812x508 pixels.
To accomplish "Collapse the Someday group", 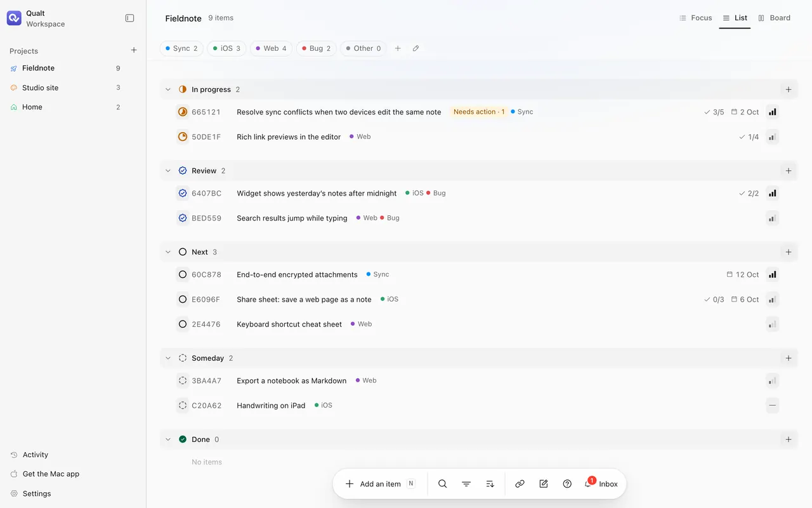I will (x=168, y=358).
